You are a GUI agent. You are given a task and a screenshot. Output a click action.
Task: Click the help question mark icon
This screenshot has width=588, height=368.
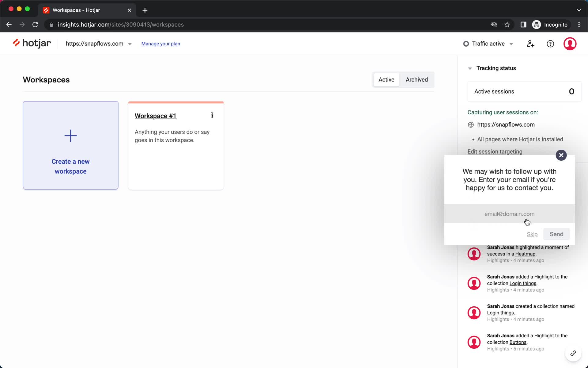(x=550, y=44)
